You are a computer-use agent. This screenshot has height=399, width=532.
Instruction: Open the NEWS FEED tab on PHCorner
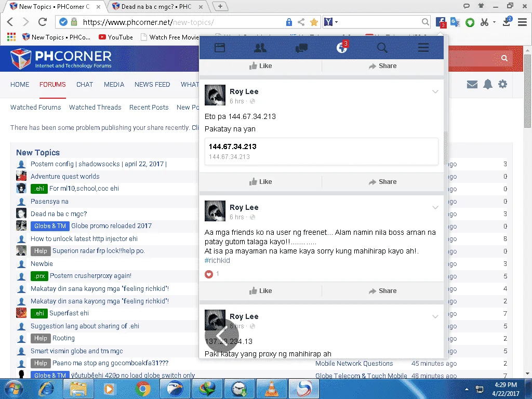tap(152, 85)
